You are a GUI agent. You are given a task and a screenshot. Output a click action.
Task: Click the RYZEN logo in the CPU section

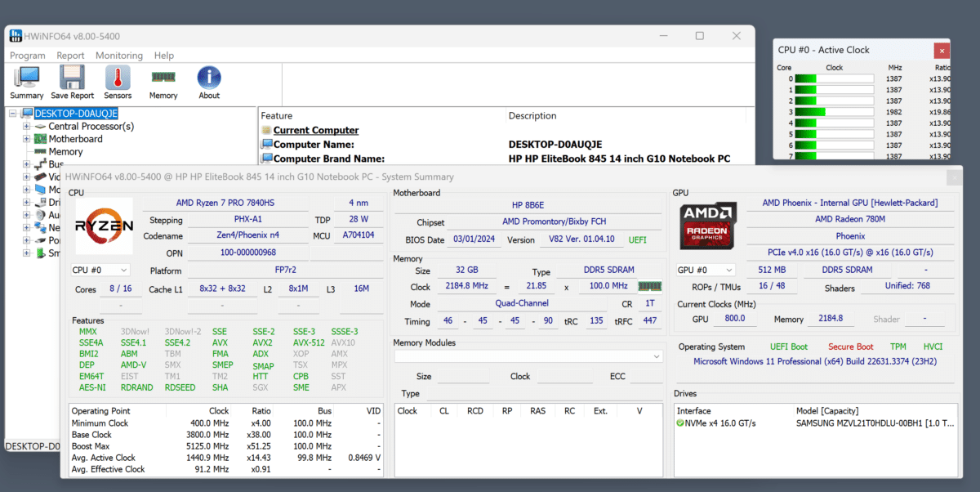pyautogui.click(x=104, y=226)
